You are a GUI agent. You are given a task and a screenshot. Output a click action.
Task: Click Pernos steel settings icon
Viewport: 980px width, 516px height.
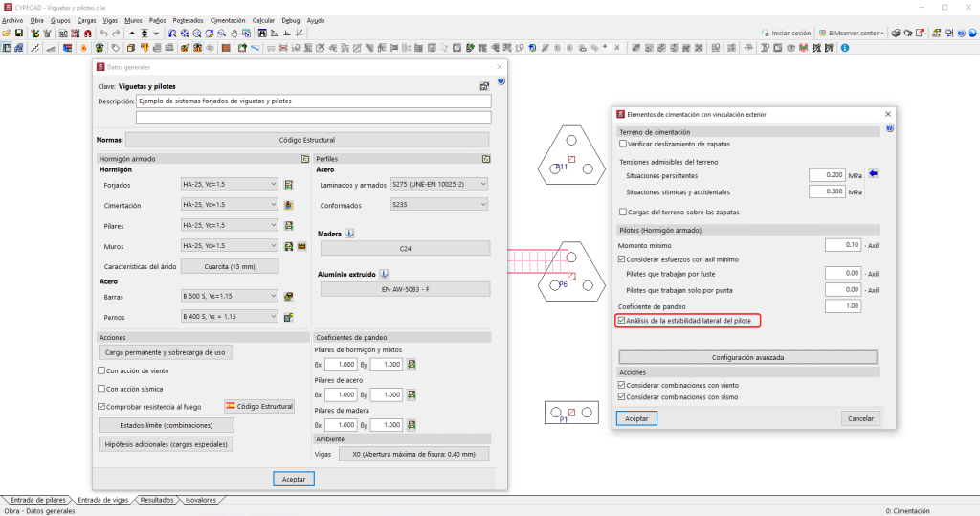289,317
